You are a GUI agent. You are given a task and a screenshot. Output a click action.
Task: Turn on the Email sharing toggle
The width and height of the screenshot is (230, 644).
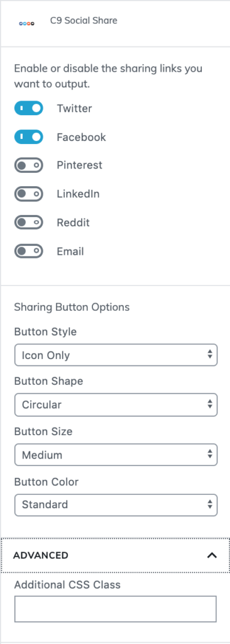tap(29, 251)
